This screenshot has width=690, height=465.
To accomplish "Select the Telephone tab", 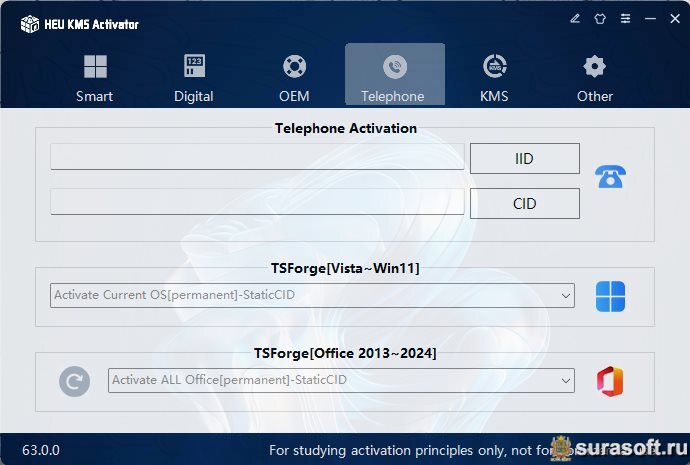I will [395, 75].
